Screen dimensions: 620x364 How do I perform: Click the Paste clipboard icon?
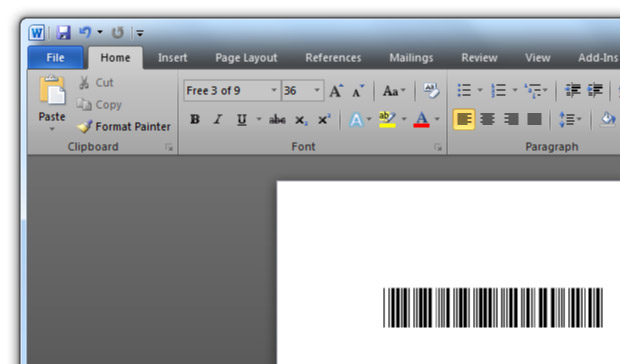pyautogui.click(x=52, y=90)
